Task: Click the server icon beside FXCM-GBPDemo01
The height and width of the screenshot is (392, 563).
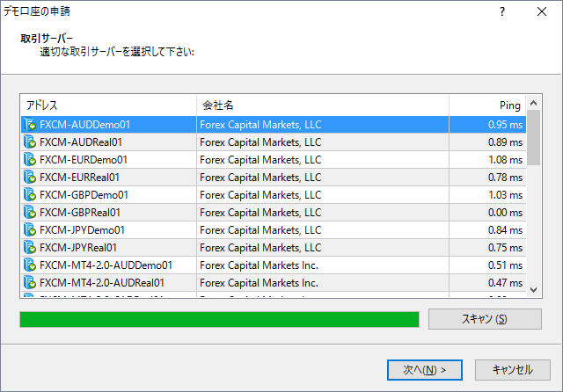Action: pos(30,195)
